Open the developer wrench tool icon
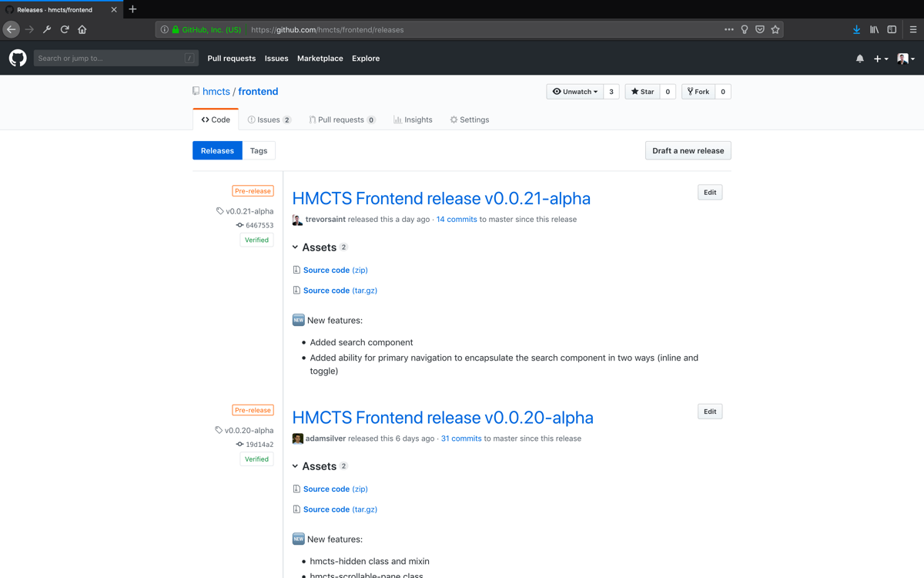This screenshot has height=578, width=924. click(x=47, y=29)
